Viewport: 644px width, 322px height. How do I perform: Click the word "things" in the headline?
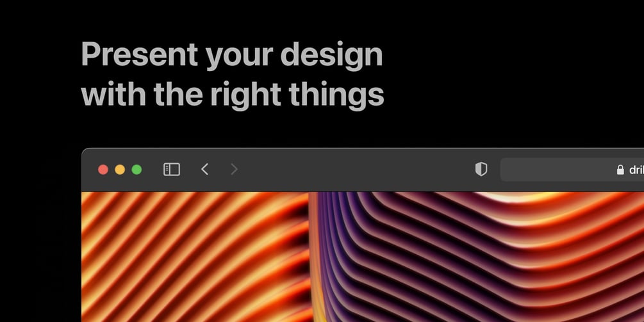click(336, 96)
